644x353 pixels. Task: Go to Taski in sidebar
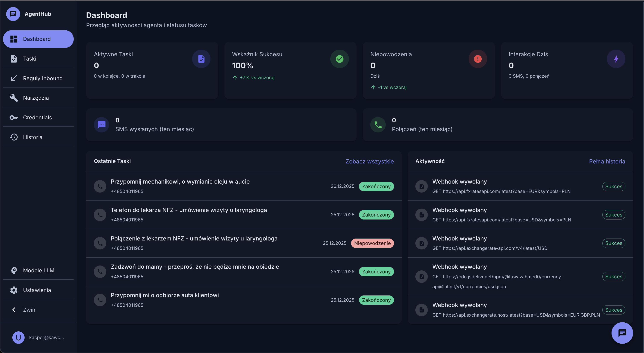click(x=38, y=59)
